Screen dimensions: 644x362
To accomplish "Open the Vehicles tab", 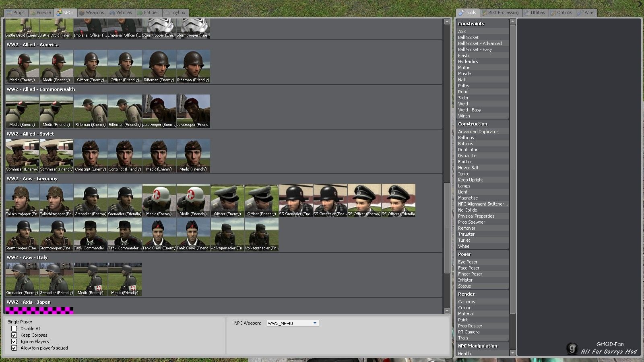I will tap(121, 12).
